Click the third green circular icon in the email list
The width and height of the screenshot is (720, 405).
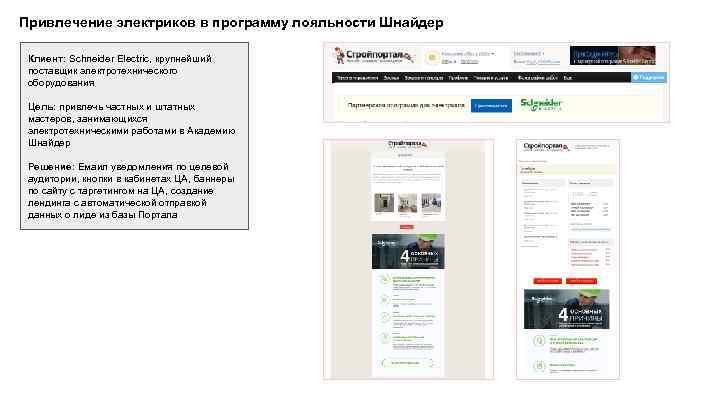[x=385, y=317]
